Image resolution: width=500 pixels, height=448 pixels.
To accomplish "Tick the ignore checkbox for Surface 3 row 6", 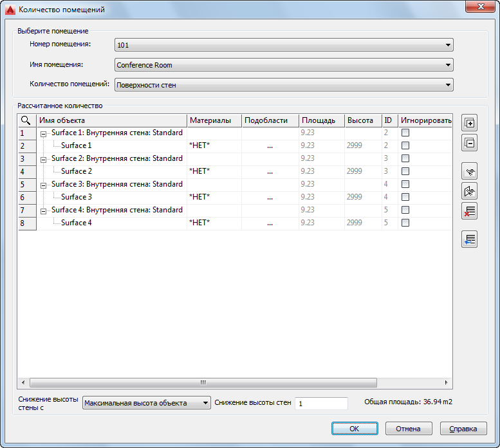I will pyautogui.click(x=405, y=197).
